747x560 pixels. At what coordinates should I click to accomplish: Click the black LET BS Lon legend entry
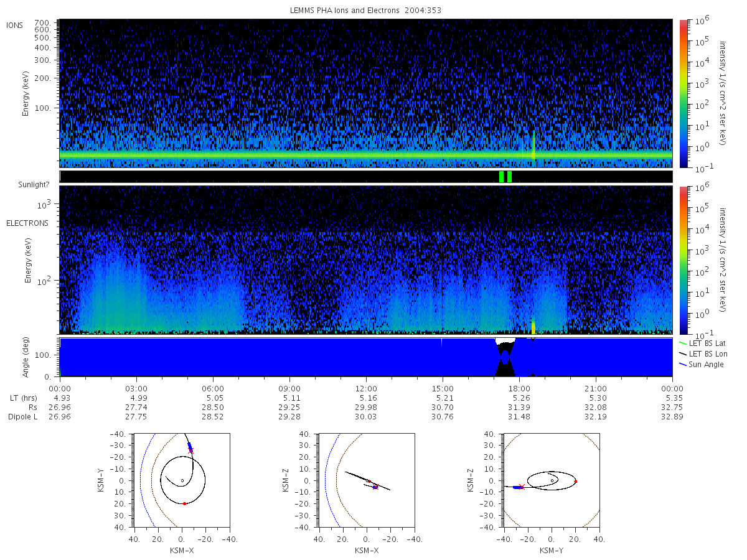704,353
